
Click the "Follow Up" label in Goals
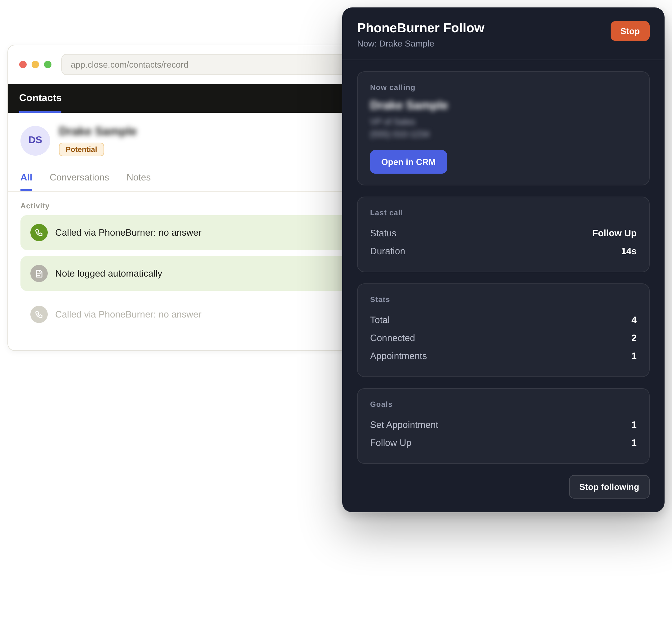(391, 443)
